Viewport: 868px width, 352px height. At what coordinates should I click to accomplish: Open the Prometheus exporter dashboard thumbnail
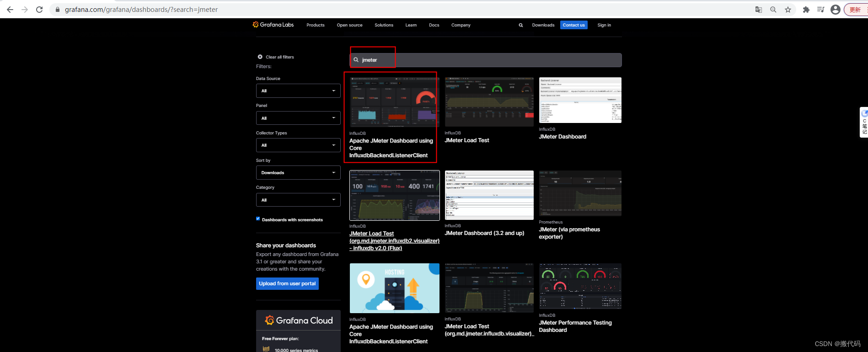[x=580, y=193]
